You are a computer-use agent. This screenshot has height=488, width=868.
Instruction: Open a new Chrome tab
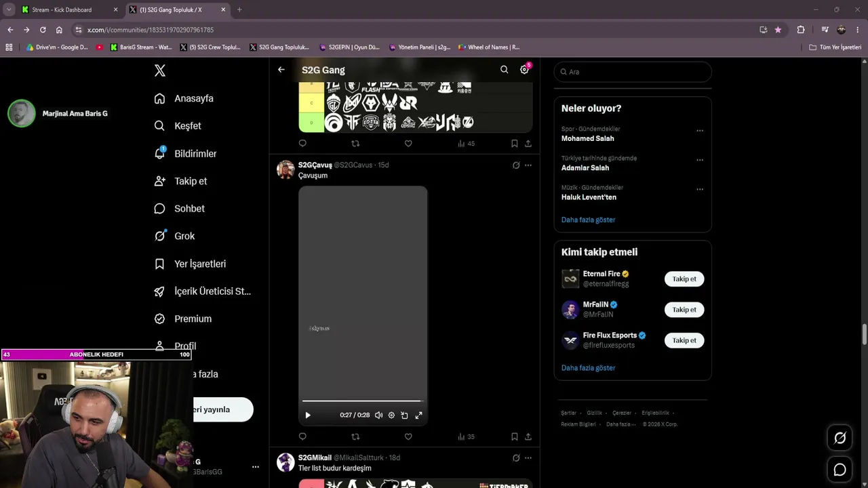[x=239, y=9]
